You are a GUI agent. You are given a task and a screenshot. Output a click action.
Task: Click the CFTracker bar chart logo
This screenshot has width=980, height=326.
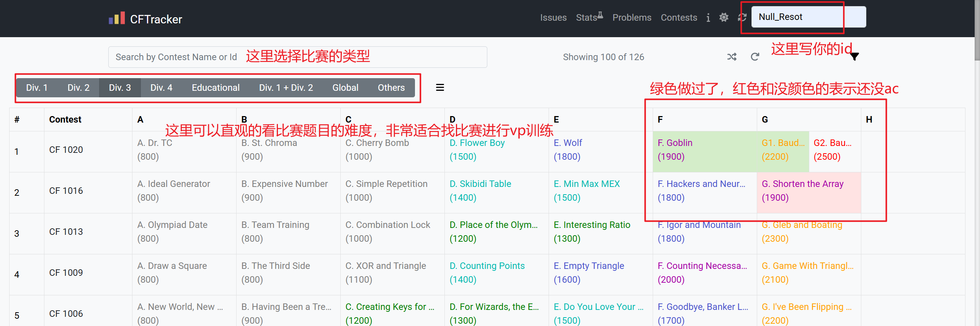pos(117,18)
